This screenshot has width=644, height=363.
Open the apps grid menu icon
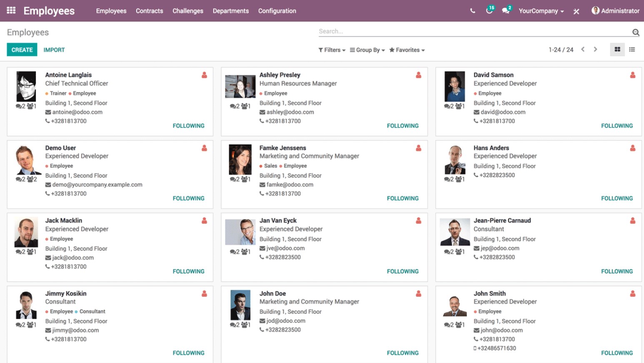tap(11, 10)
